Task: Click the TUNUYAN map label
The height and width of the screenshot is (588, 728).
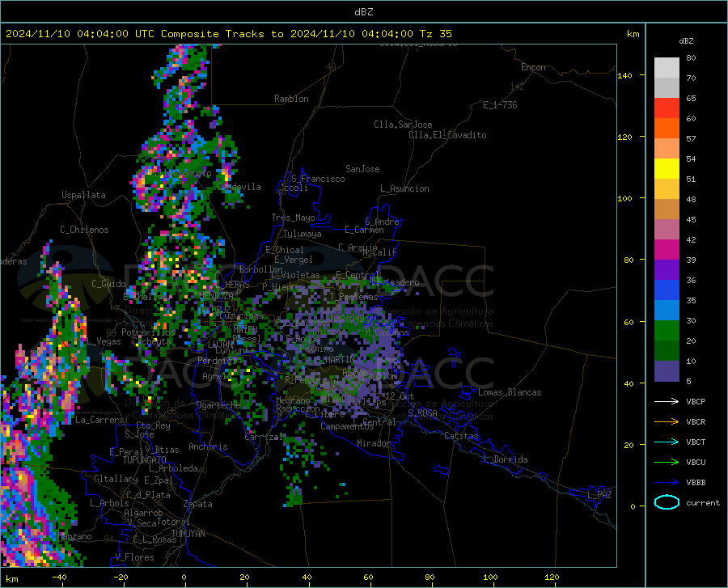Action: click(x=188, y=533)
